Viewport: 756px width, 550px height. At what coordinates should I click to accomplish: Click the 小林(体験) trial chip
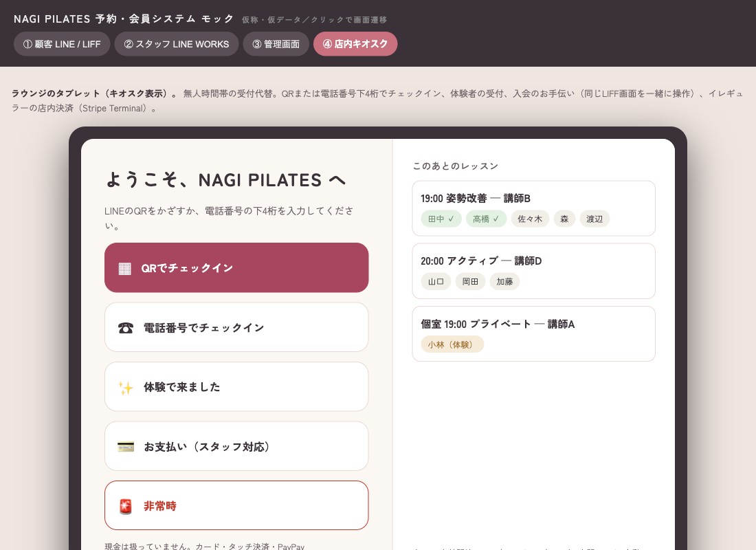point(452,345)
